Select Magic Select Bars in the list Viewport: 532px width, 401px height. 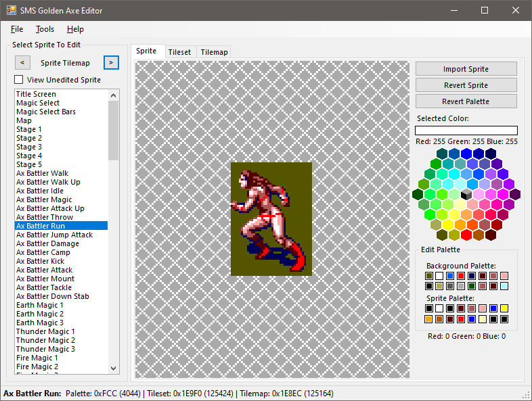tap(62, 112)
